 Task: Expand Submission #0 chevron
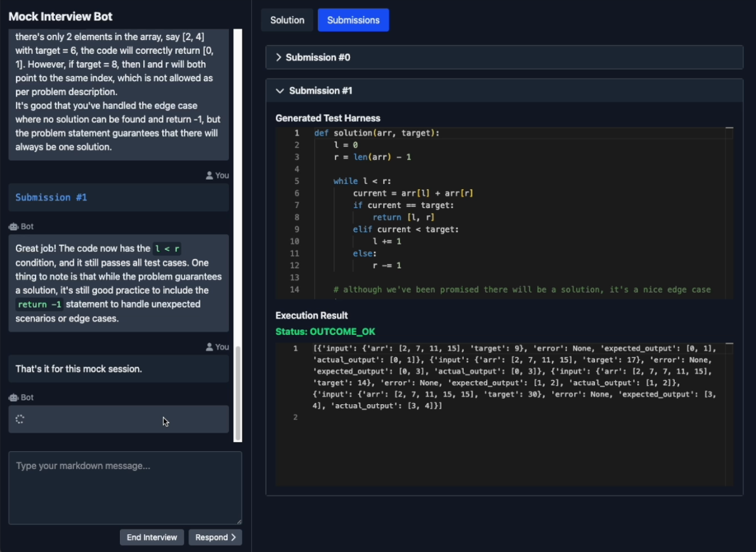278,57
